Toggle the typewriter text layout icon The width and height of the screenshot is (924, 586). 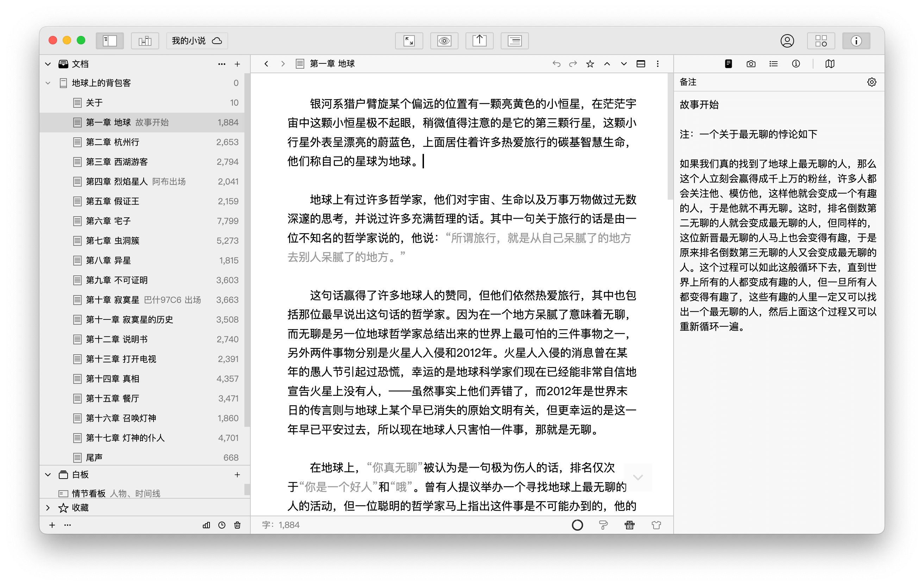(514, 41)
